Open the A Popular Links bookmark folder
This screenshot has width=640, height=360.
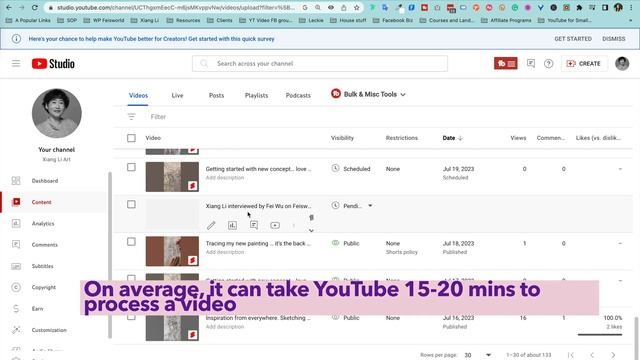29,20
